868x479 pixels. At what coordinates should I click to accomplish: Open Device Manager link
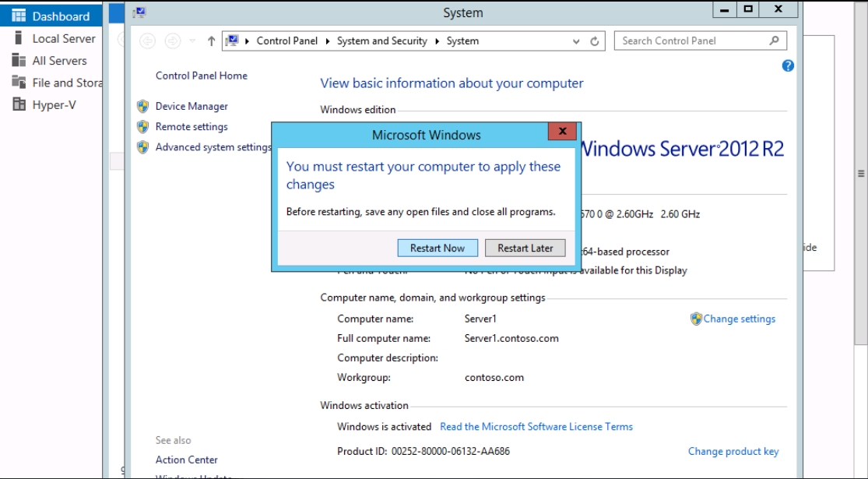click(192, 107)
